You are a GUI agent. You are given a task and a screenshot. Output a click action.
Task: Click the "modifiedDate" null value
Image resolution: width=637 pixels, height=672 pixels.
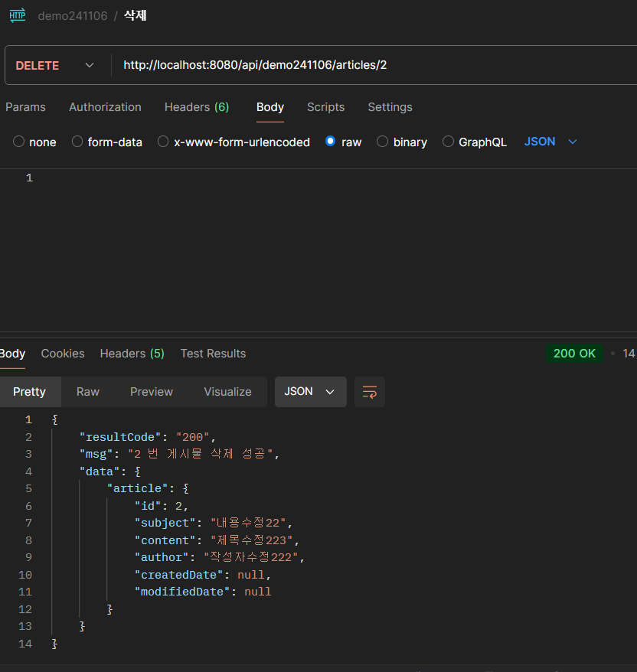(x=257, y=592)
